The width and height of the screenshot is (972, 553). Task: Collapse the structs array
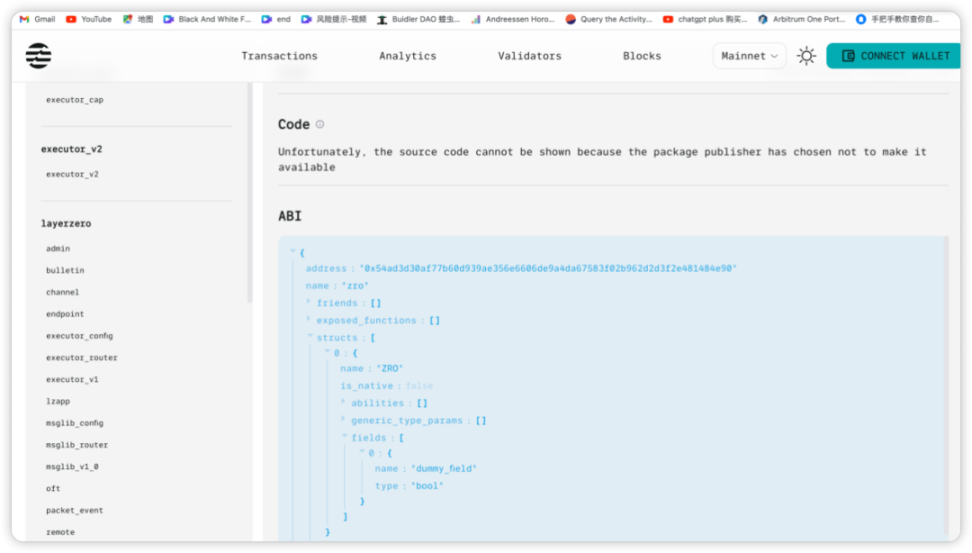click(x=310, y=335)
